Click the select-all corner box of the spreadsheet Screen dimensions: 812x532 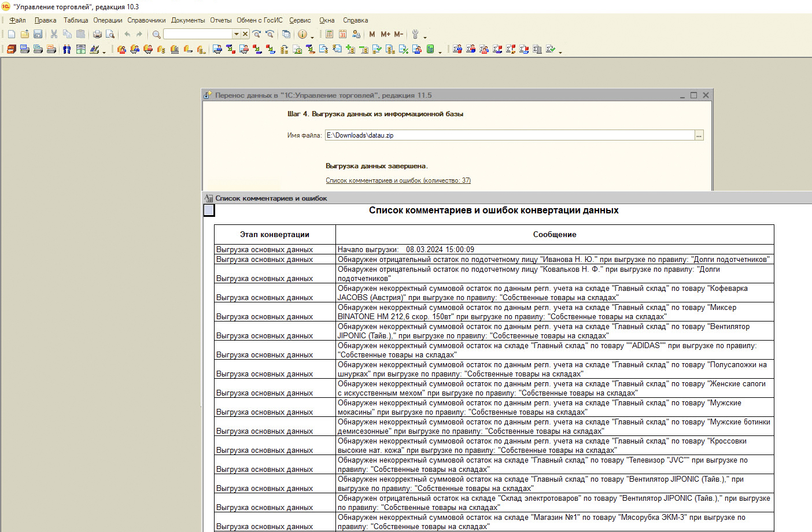(x=209, y=210)
